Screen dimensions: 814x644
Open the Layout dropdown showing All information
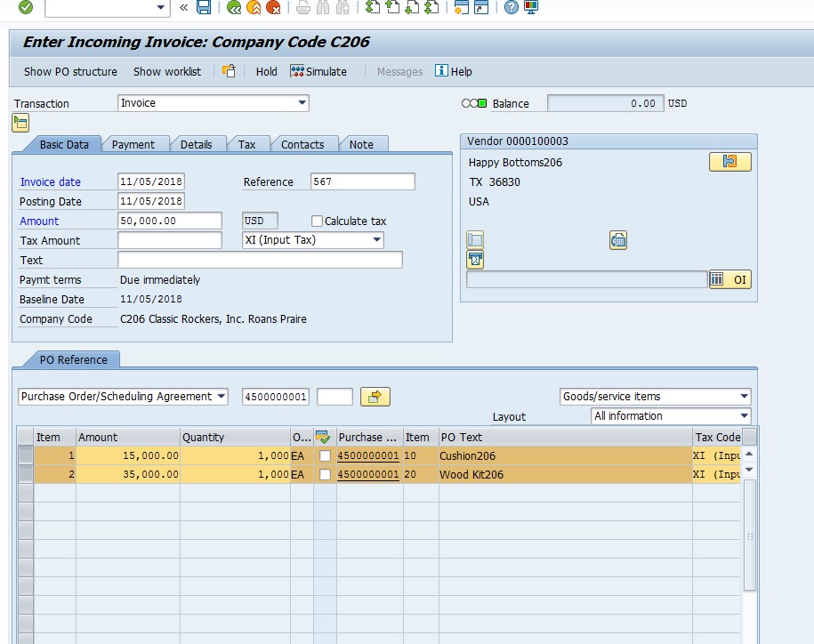[744, 416]
